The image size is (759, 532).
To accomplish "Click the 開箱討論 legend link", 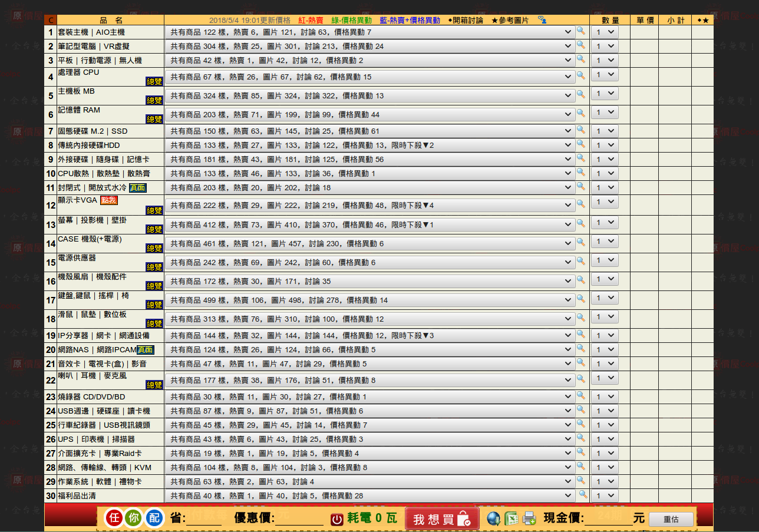I will pos(466,20).
